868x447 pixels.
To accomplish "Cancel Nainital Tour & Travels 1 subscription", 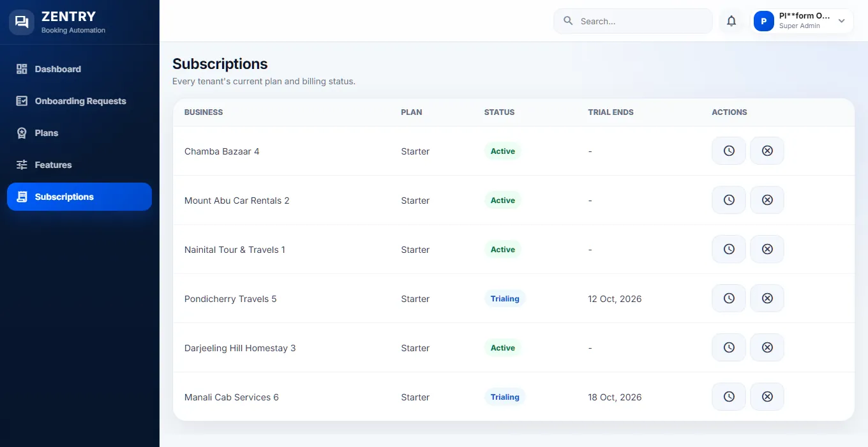I will (767, 249).
